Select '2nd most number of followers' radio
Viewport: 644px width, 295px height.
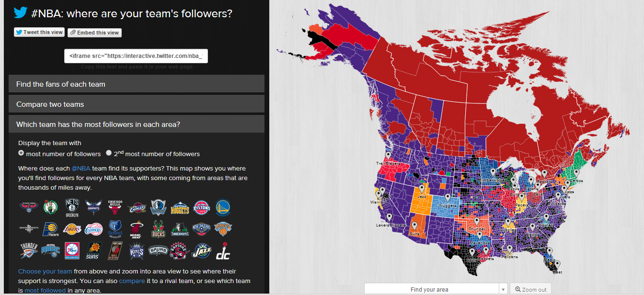coord(109,153)
